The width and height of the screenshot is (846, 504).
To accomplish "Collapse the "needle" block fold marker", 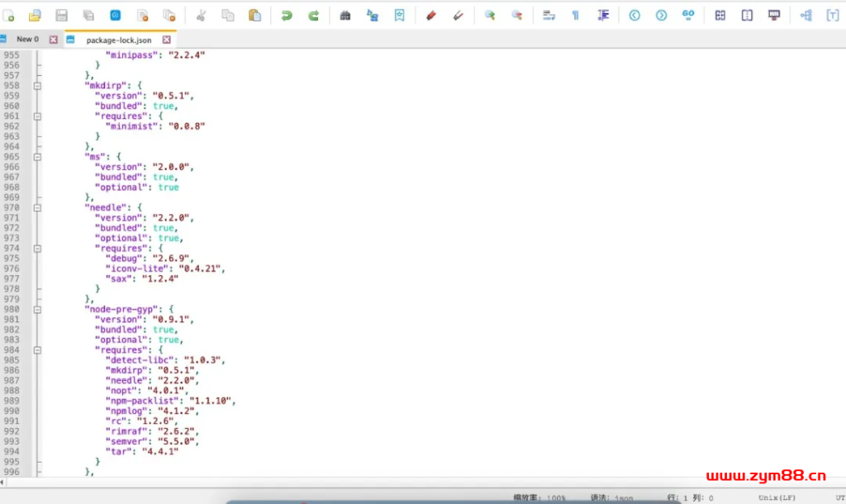I will 37,207.
